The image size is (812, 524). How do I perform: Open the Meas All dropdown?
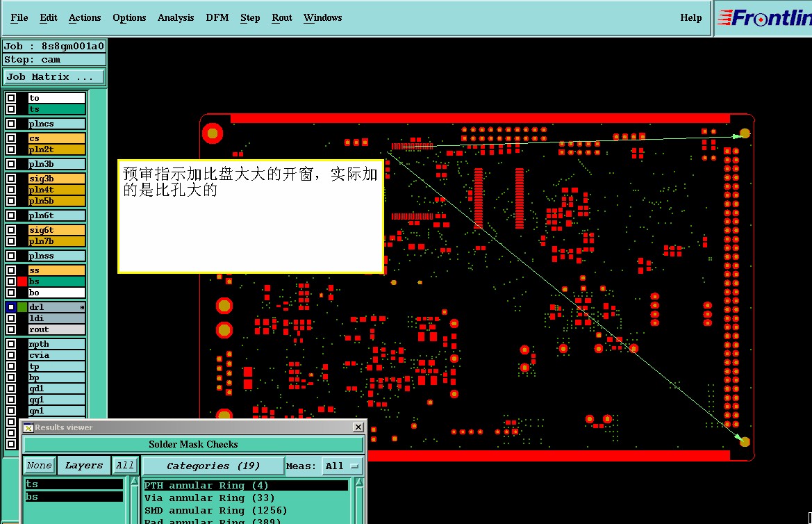click(x=342, y=466)
